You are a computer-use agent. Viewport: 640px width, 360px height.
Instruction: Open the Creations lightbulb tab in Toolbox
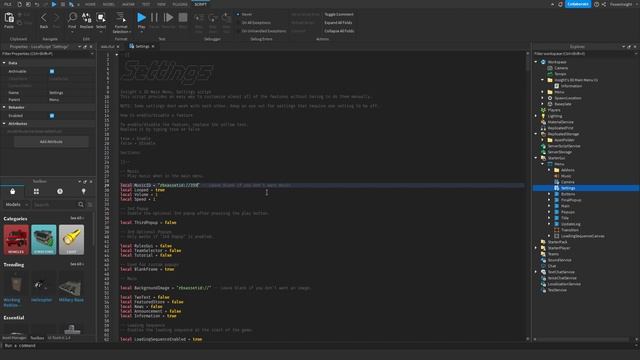coord(84,191)
